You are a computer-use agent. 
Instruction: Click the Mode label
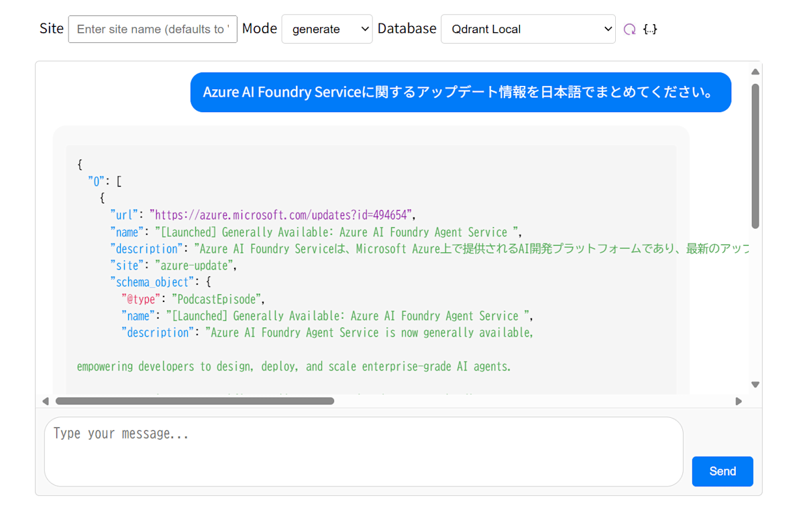[260, 28]
